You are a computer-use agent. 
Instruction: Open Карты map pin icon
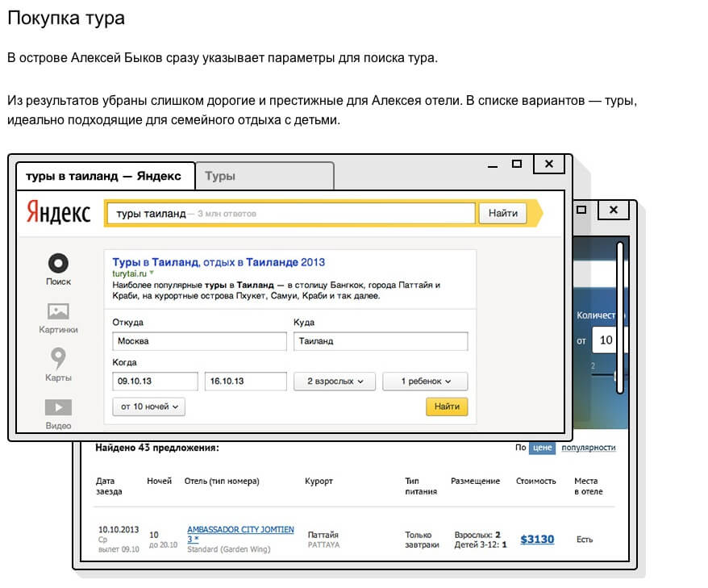coord(58,357)
